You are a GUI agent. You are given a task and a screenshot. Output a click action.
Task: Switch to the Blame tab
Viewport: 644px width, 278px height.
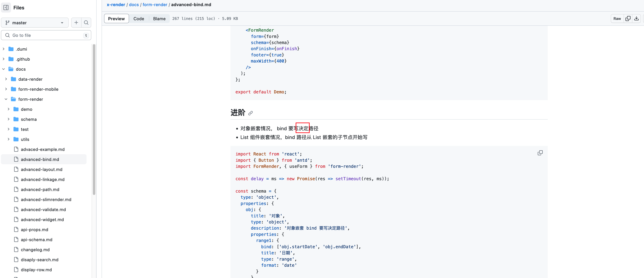coord(159,18)
